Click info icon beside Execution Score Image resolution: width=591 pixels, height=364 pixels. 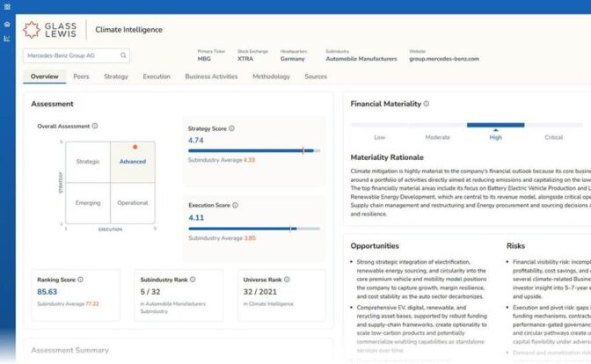pos(236,205)
